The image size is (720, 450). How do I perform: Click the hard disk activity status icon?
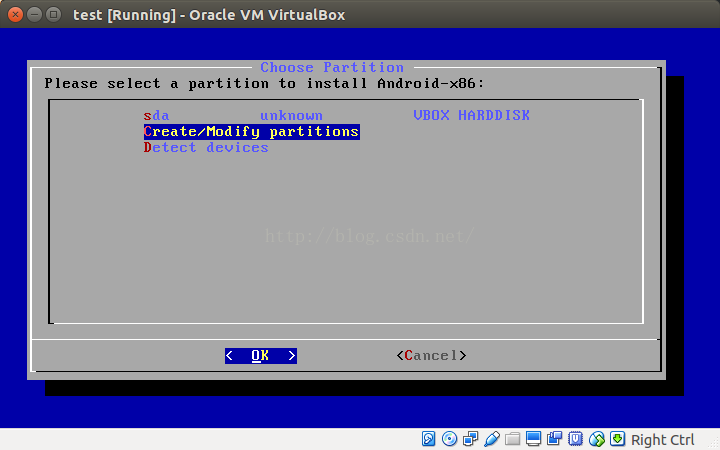pos(428,439)
